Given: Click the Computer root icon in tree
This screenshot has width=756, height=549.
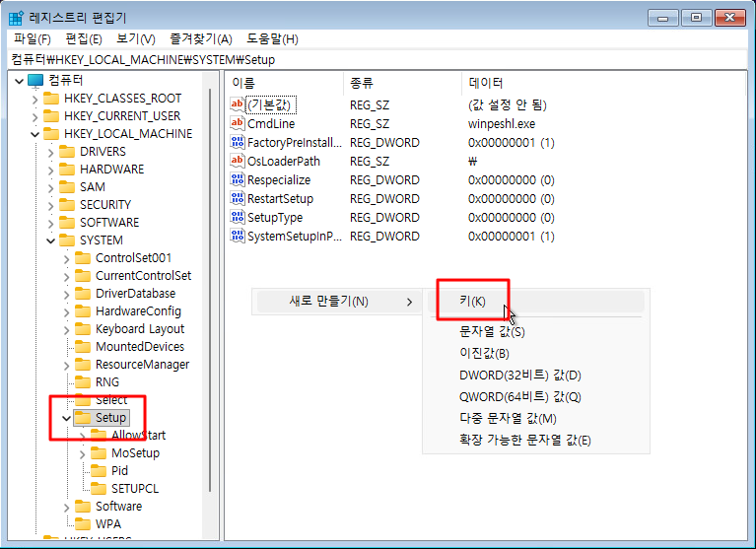Looking at the screenshot, I should 35,81.
